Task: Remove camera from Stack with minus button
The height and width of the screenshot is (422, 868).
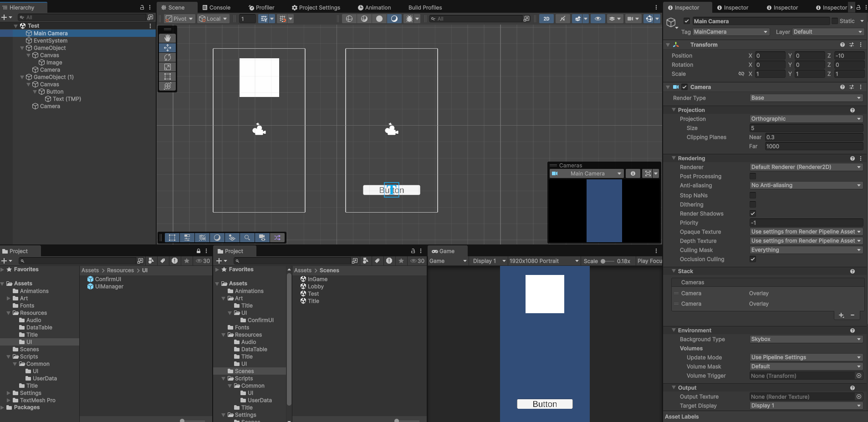Action: point(853,315)
